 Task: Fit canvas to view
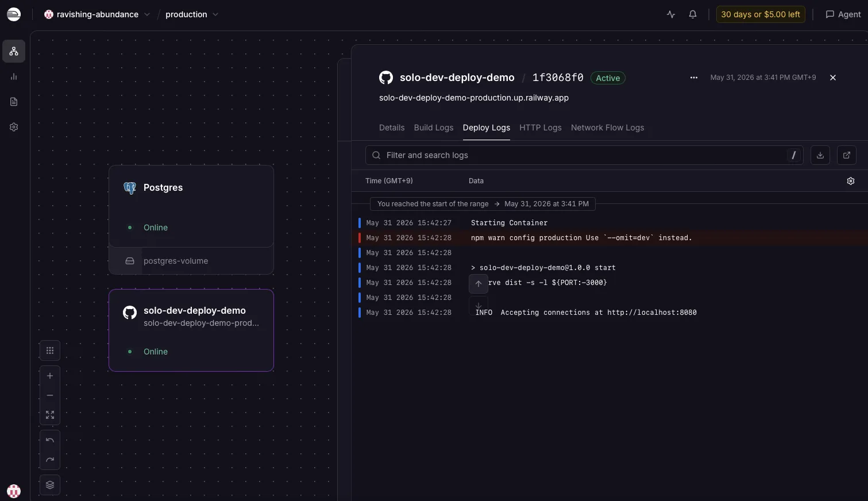tap(50, 415)
